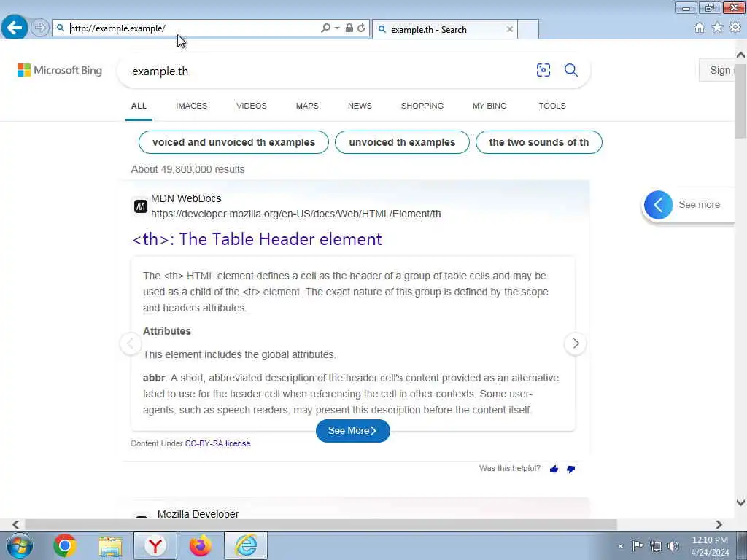Viewport: 747px width, 560px height.
Task: Click the 'Mozilla Developer' result title
Action: (x=198, y=514)
